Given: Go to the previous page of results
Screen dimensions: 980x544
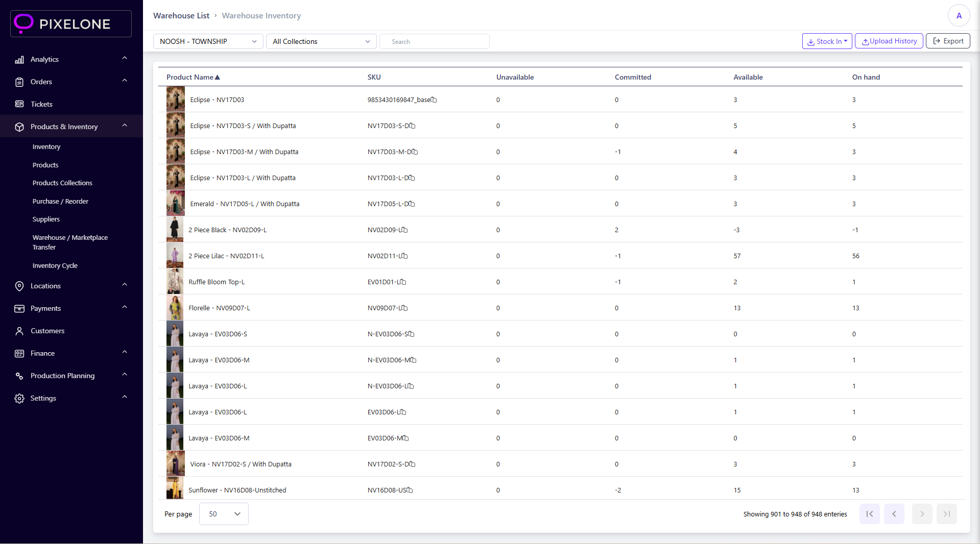Looking at the screenshot, I should point(894,514).
